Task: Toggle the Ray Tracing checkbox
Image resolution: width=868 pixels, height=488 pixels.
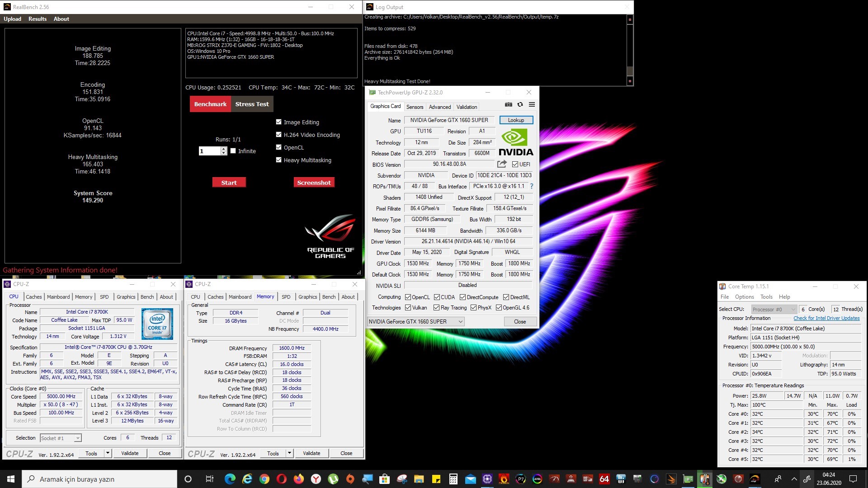Action: [436, 308]
